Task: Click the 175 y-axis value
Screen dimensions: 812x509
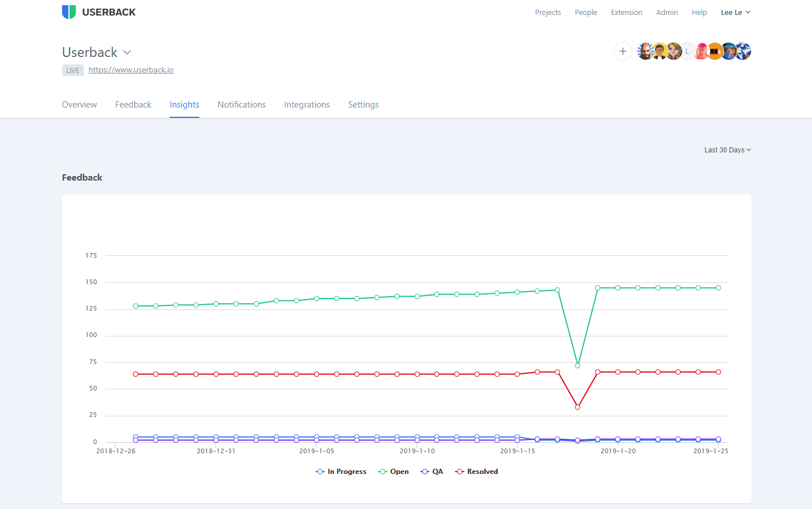Action: 91,255
